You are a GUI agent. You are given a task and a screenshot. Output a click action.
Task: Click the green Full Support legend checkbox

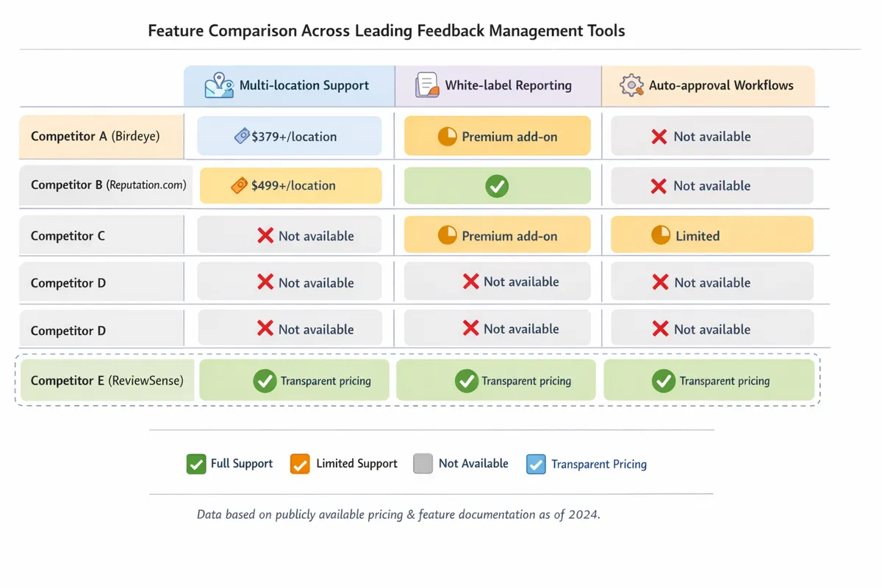tap(196, 464)
